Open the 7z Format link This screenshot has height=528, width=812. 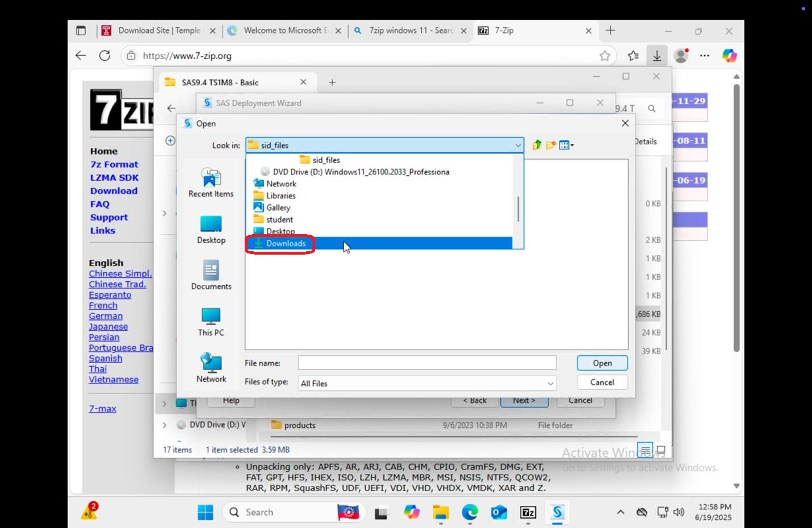point(114,164)
